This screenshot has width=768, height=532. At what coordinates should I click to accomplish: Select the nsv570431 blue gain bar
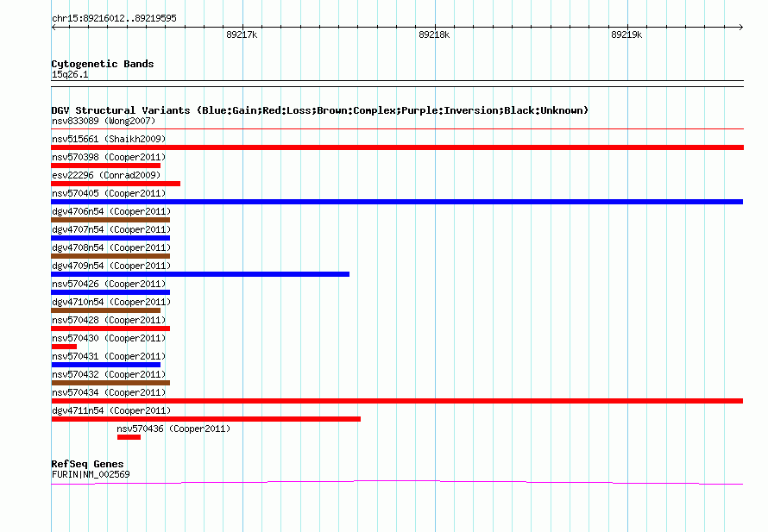[x=106, y=365]
